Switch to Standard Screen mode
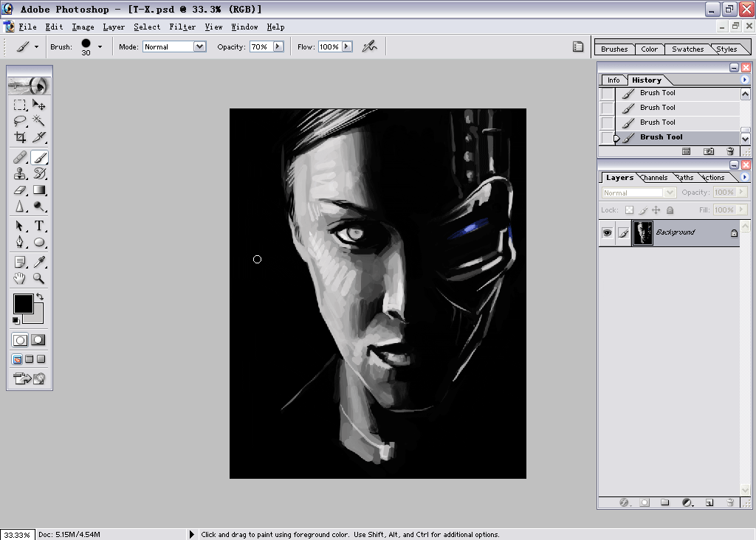 click(x=18, y=359)
